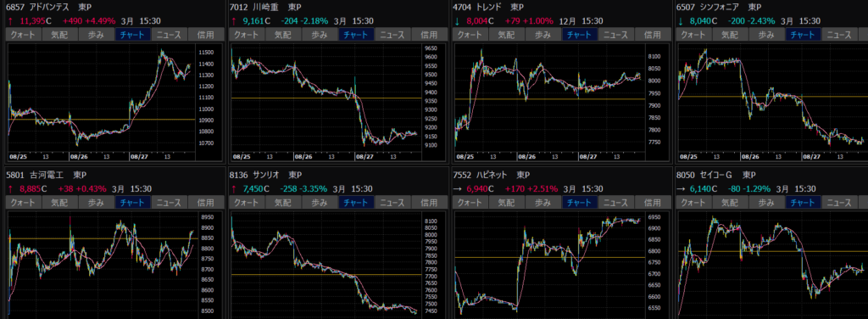
Task: Select 歩み tab in ハピネット panel
Action: click(543, 202)
